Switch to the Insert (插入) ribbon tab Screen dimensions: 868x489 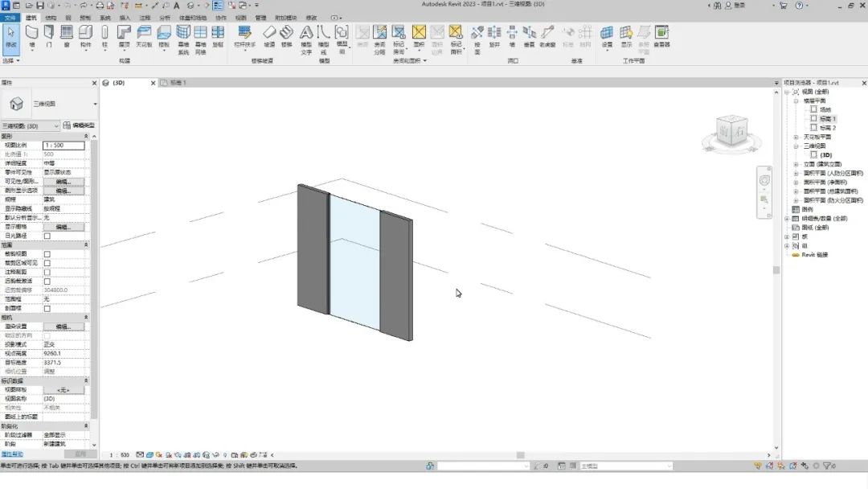click(x=125, y=18)
